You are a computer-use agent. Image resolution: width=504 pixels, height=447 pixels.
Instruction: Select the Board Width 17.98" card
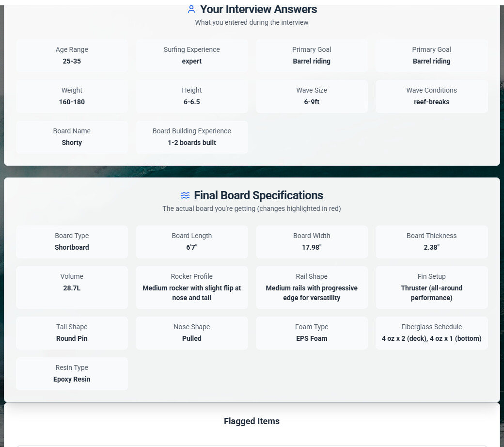[312, 242]
